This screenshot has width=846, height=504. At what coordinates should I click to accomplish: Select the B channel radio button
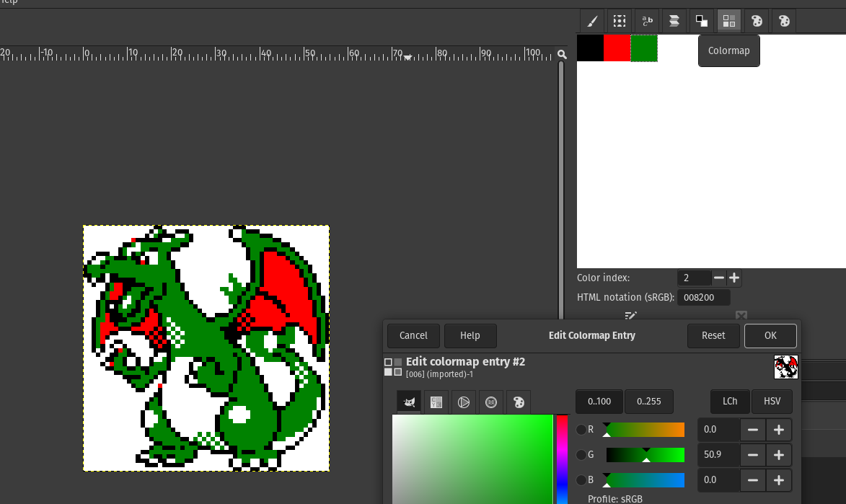coord(581,480)
